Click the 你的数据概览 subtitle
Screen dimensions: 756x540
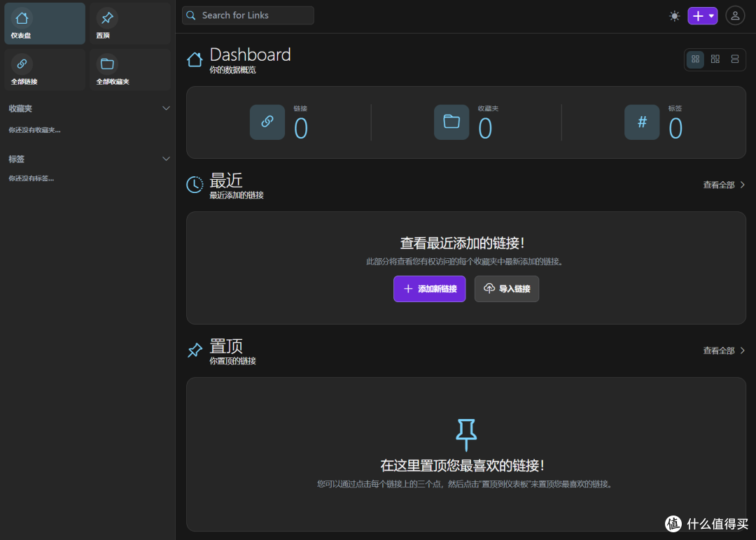(233, 70)
